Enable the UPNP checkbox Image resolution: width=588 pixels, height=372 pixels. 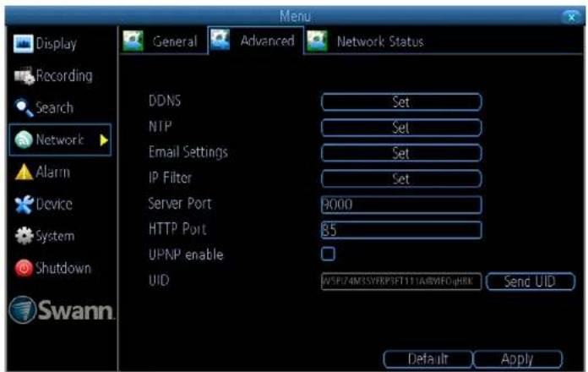(328, 254)
